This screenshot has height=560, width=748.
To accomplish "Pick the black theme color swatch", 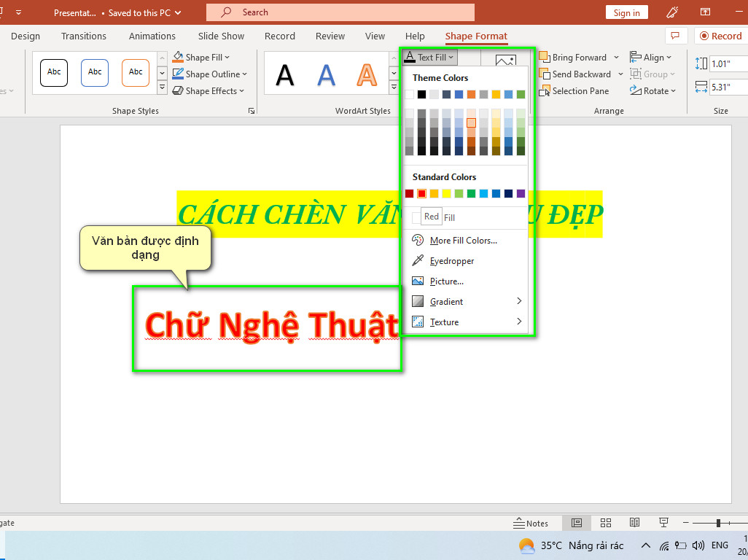I will tap(421, 95).
